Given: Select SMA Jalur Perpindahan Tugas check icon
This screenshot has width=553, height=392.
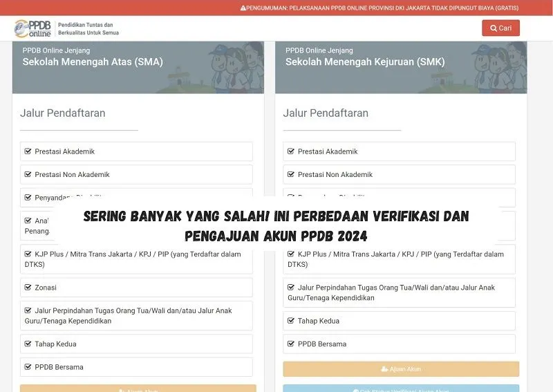Looking at the screenshot, I should click(x=28, y=310).
